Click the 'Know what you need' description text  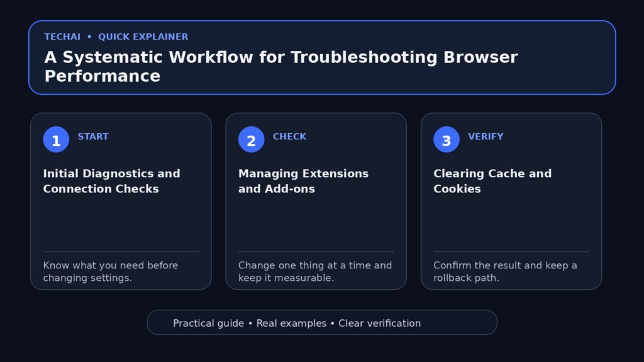coord(111,271)
